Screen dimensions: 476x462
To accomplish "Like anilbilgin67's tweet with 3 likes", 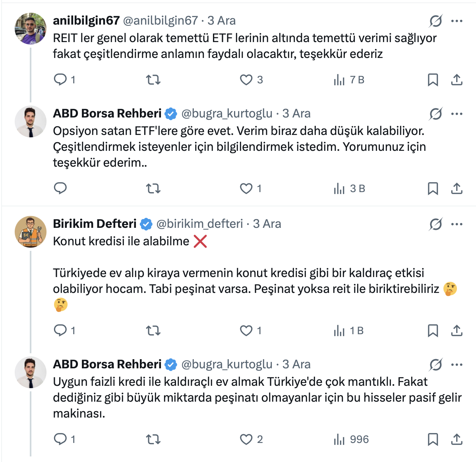I will pos(246,80).
